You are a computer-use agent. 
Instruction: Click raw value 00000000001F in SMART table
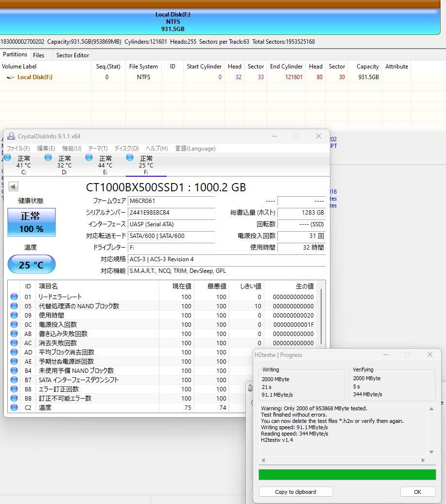(293, 325)
